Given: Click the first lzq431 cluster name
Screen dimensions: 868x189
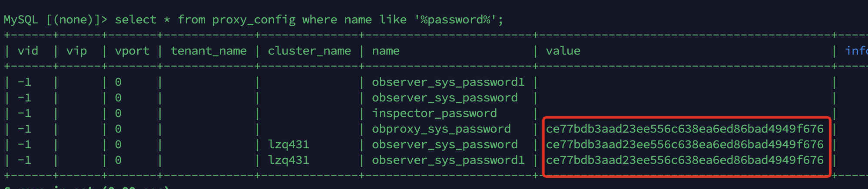Looking at the screenshot, I should [288, 145].
